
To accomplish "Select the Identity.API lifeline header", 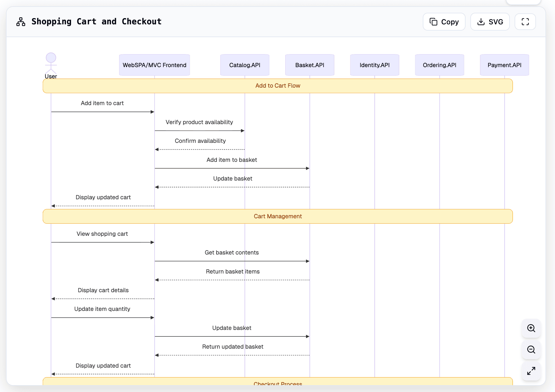I will click(375, 65).
